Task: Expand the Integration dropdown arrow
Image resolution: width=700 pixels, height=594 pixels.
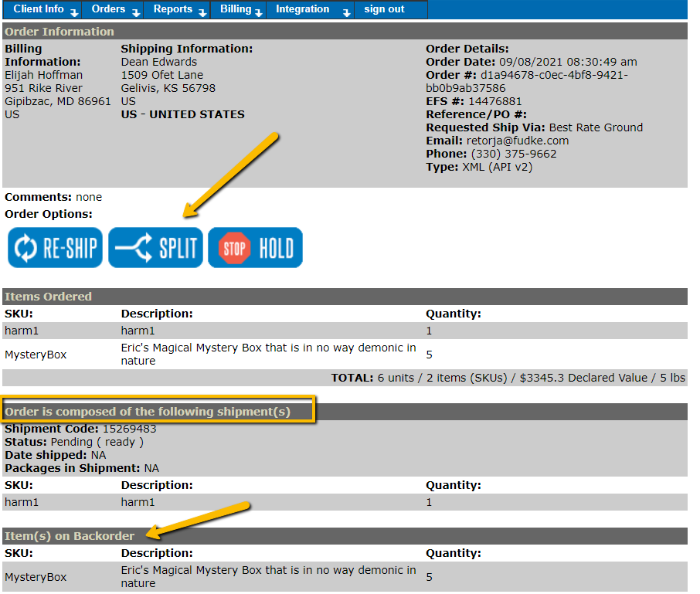Action: point(346,13)
